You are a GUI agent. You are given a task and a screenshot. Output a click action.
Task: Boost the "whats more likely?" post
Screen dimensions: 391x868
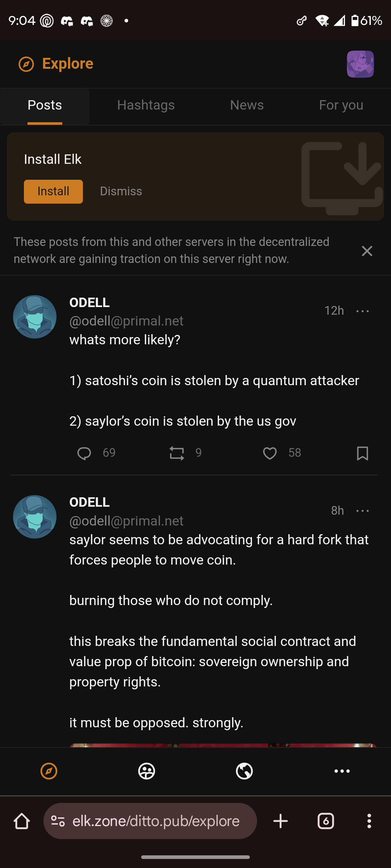pos(177,453)
